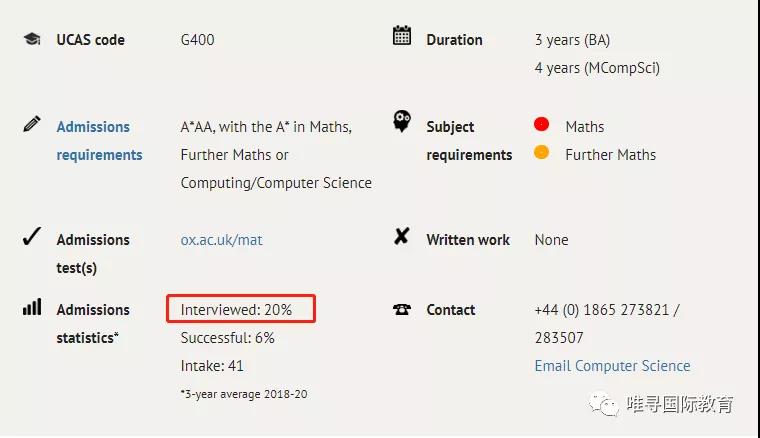Click the Email Computer Science link
This screenshot has width=760, height=438.
click(x=612, y=365)
